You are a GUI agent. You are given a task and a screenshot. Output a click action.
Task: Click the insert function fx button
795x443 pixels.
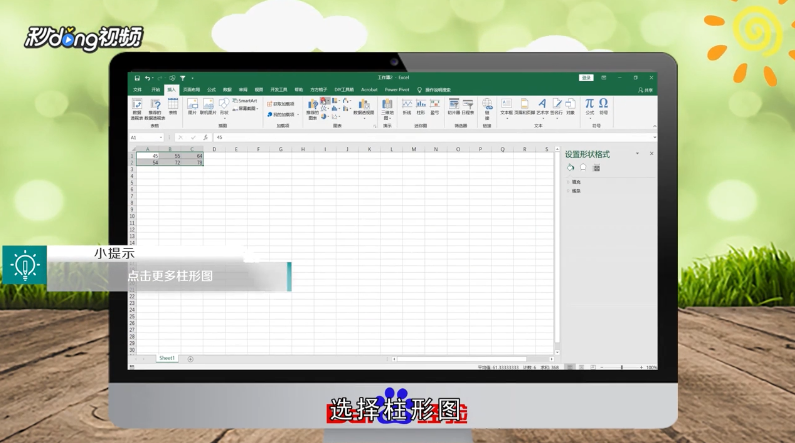tap(205, 137)
